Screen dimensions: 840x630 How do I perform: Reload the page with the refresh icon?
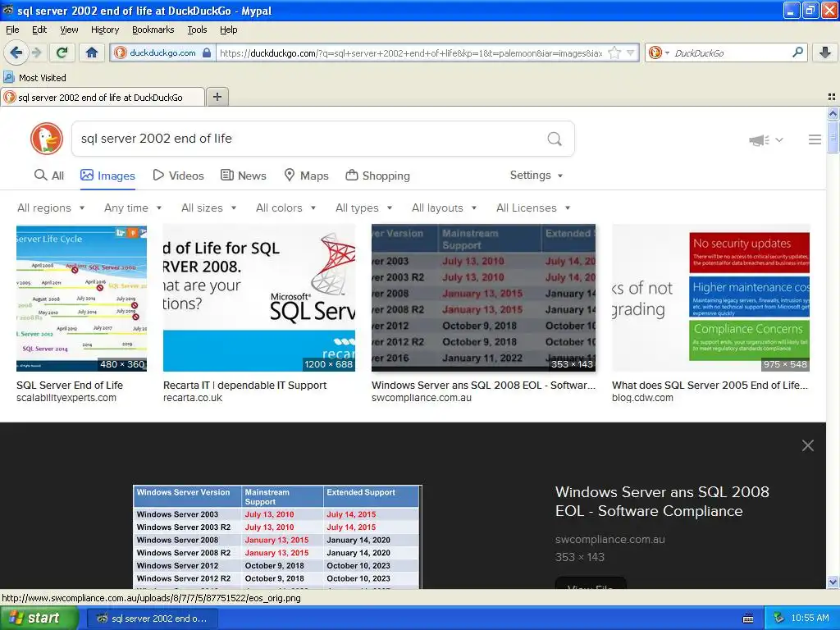pyautogui.click(x=62, y=52)
